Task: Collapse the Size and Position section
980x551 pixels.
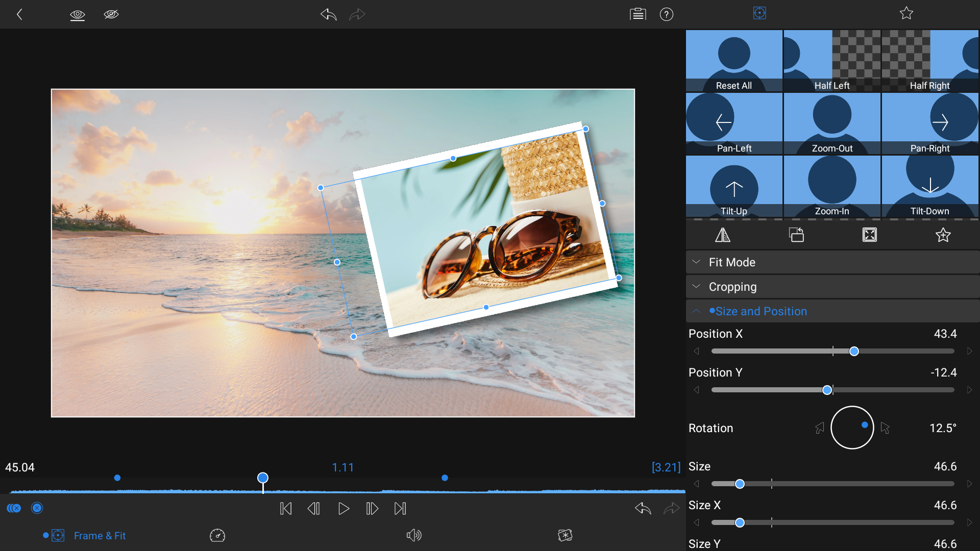Action: pyautogui.click(x=832, y=311)
